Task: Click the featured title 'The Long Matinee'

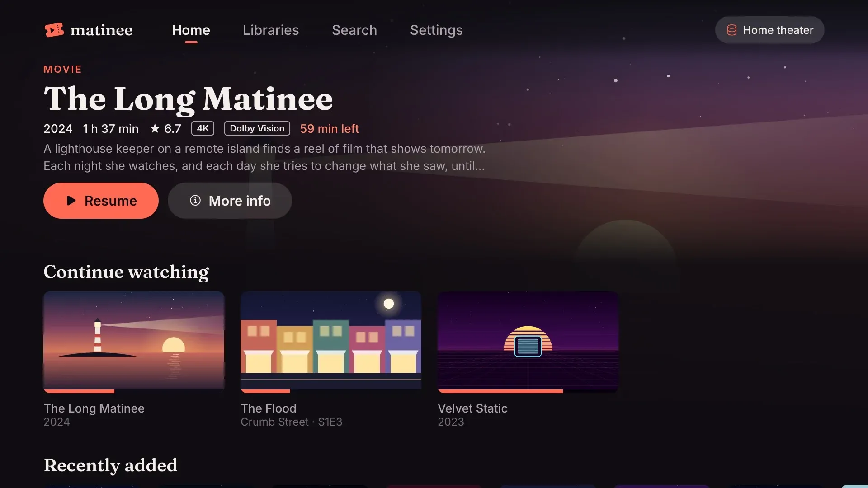Action: click(188, 99)
